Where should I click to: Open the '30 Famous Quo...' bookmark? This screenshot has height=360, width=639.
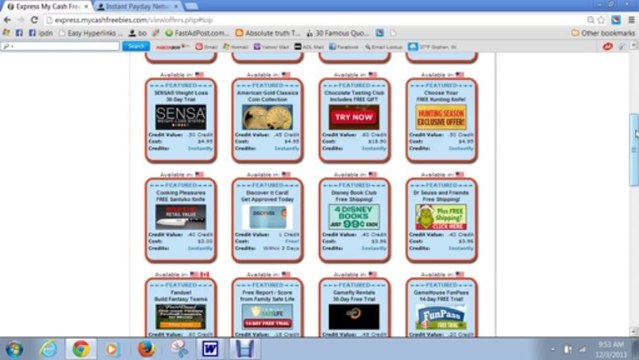[x=338, y=33]
